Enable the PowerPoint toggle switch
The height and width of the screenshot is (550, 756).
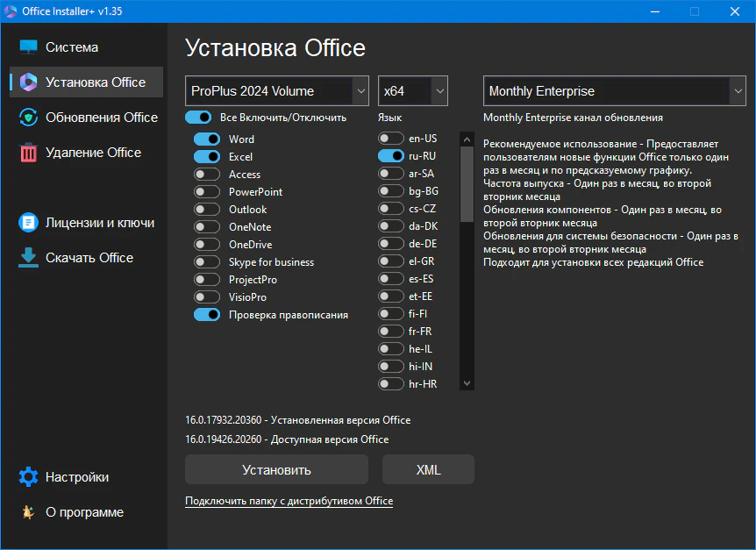[207, 192]
